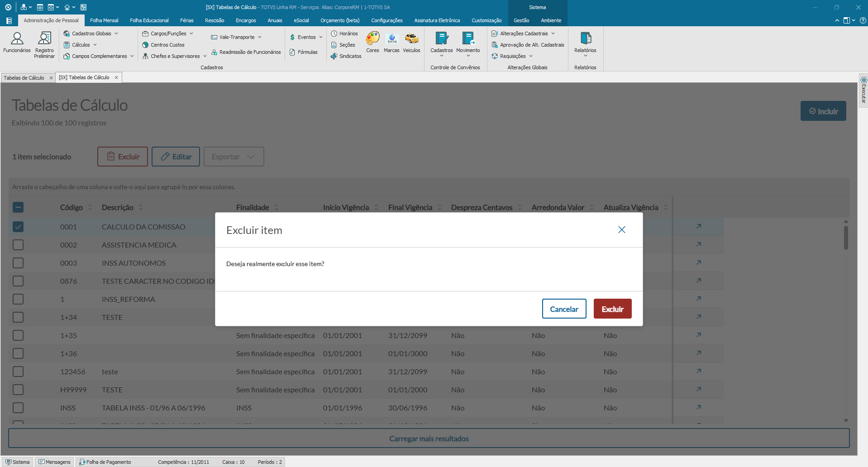The image size is (868, 467).
Task: Open Folha de Pagamento in status bar
Action: tap(105, 462)
